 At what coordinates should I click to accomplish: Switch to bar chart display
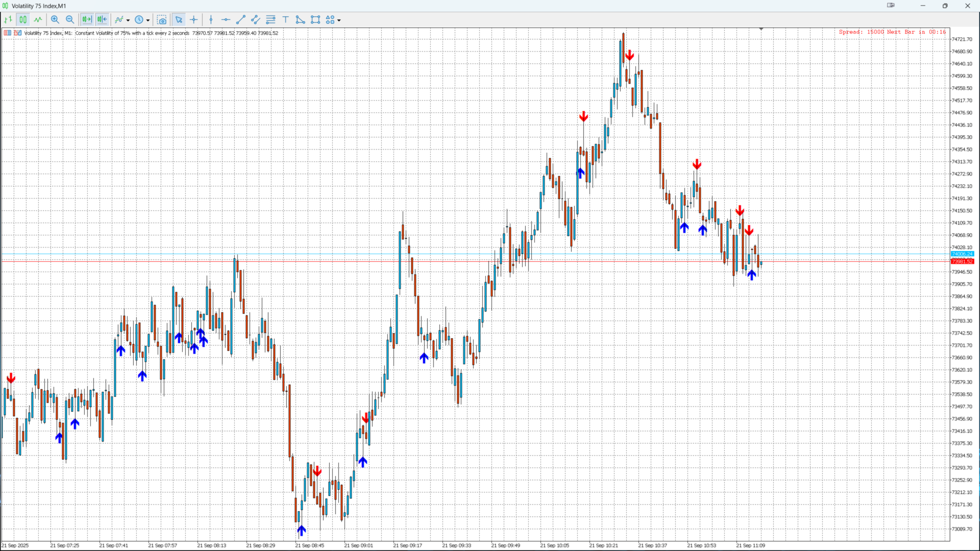[8, 20]
